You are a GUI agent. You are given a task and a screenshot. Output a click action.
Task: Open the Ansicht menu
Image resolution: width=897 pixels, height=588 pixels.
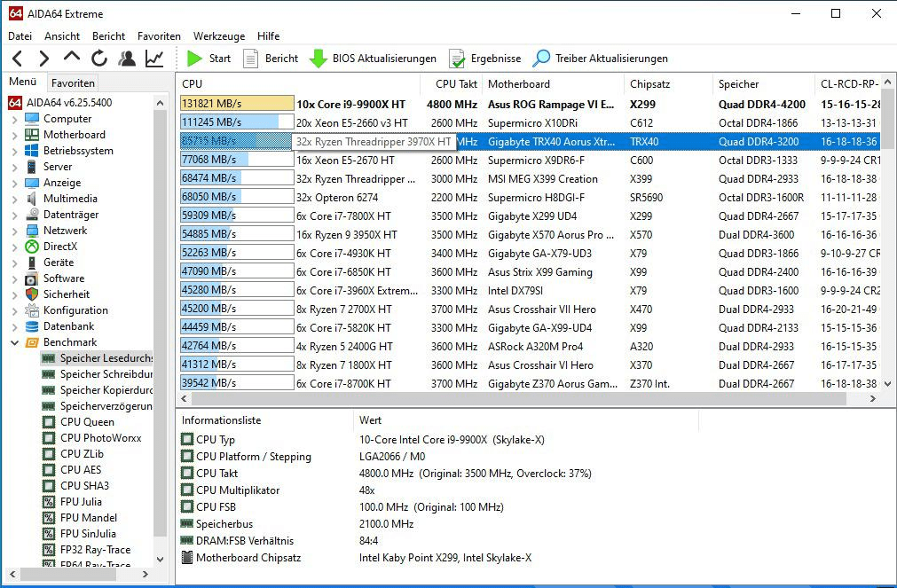[62, 36]
